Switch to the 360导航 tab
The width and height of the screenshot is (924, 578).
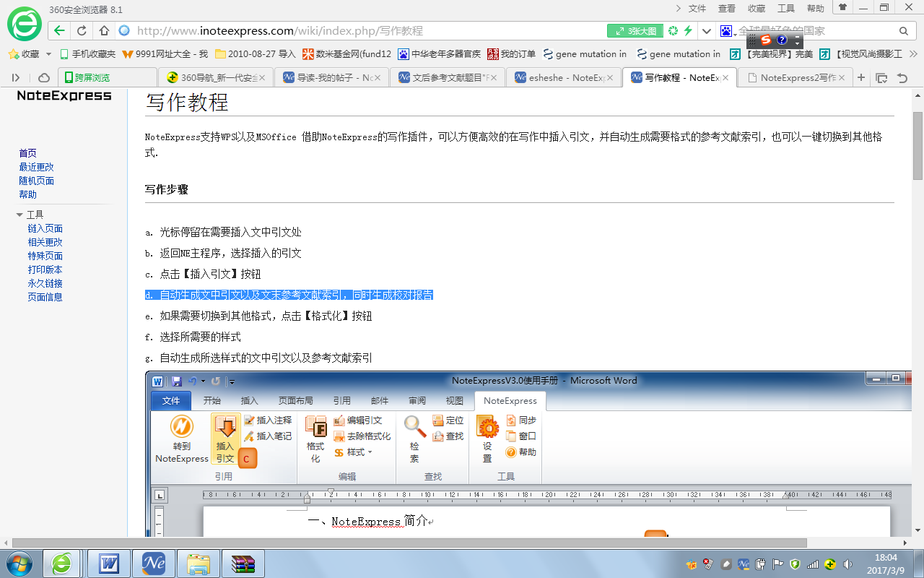[x=215, y=77]
